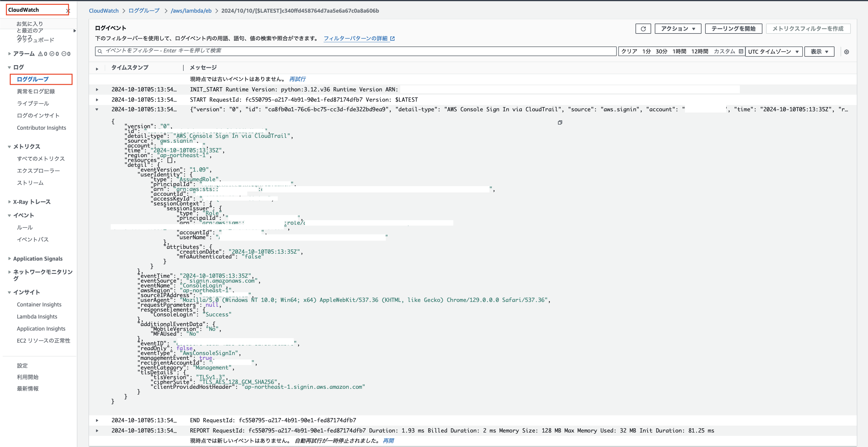Open the UTC timezone dropdown
Image resolution: width=868 pixels, height=447 pixels.
tap(773, 52)
